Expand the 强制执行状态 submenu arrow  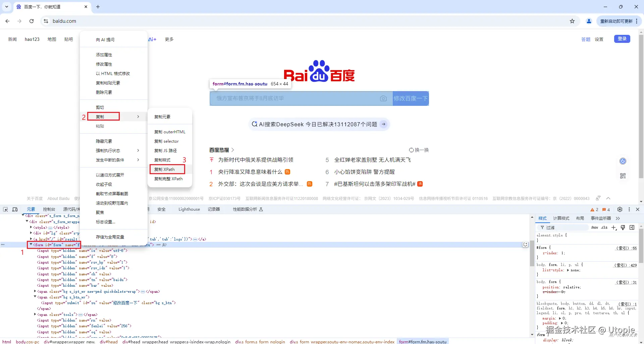tap(138, 150)
